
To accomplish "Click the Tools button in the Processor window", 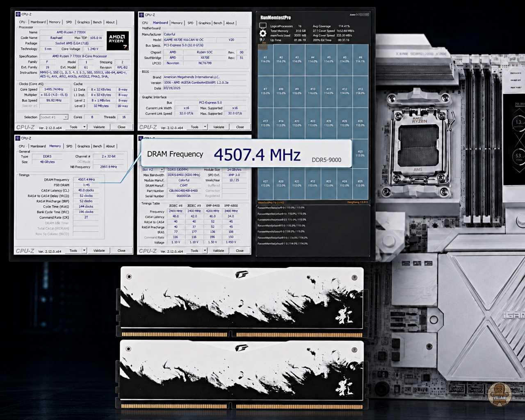I will 73,127.
